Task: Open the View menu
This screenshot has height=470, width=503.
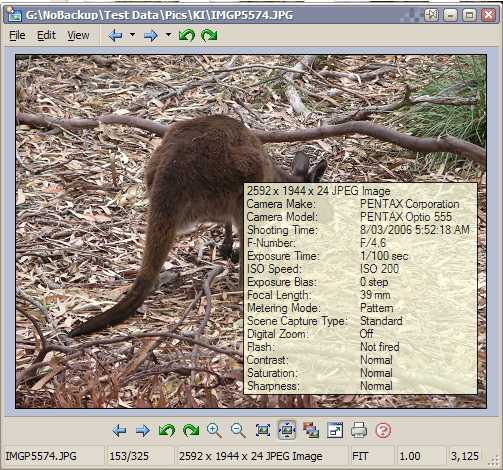Action: [78, 35]
